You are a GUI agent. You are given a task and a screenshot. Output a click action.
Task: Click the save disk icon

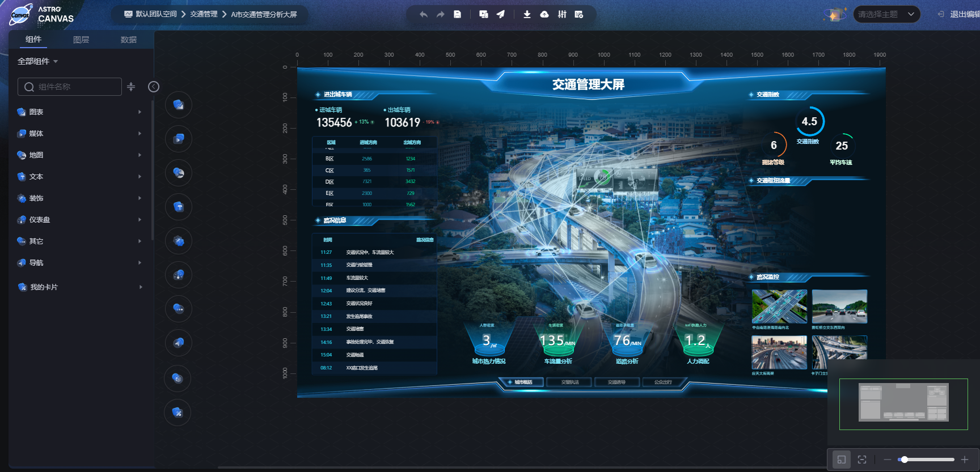click(458, 14)
